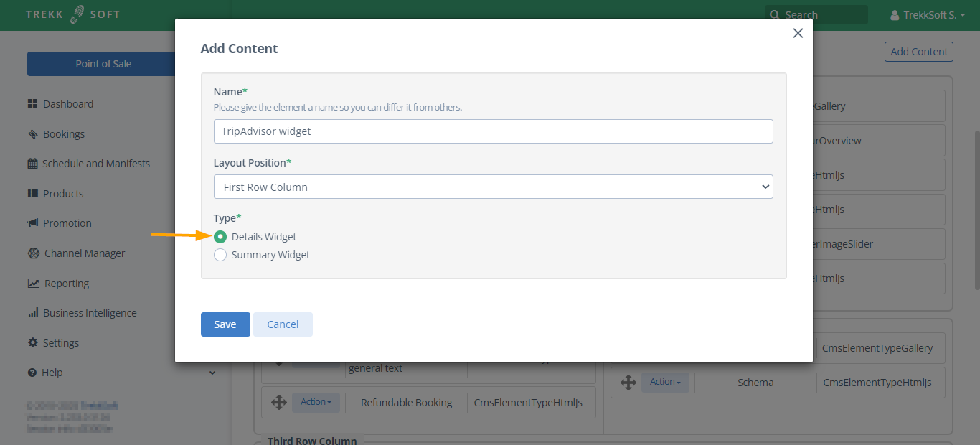Click the Promotion megaphone icon
The width and height of the screenshot is (980, 445).
pyautogui.click(x=32, y=223)
